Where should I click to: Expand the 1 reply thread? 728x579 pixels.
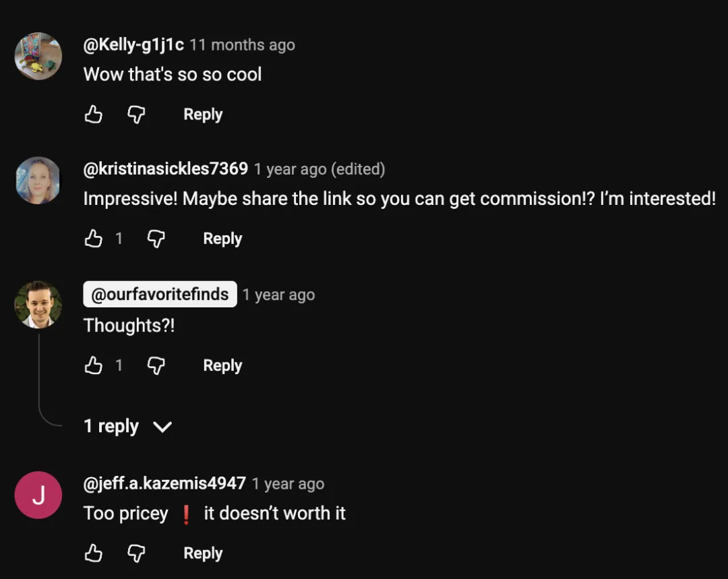127,426
